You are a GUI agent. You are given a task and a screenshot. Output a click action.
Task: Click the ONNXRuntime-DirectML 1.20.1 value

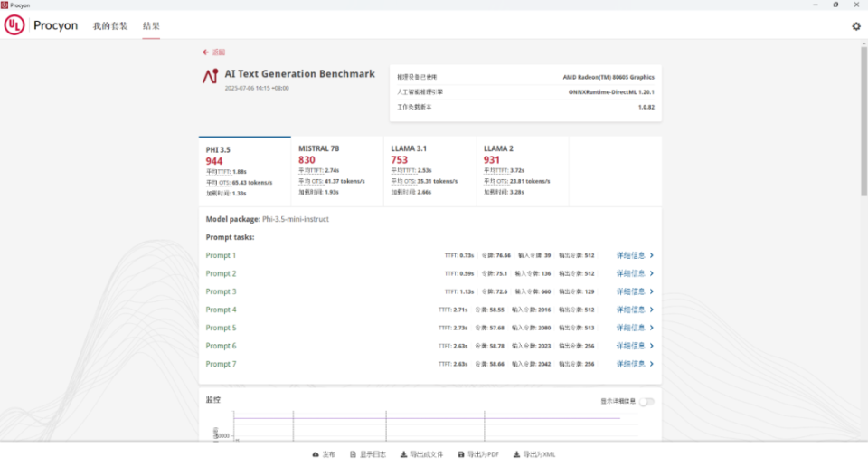tap(611, 92)
